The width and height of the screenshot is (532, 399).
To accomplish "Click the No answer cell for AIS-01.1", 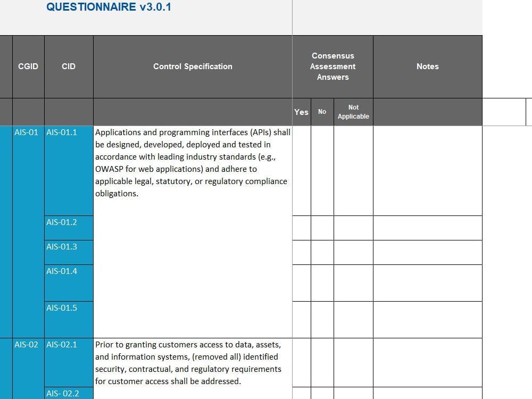I will [x=322, y=171].
